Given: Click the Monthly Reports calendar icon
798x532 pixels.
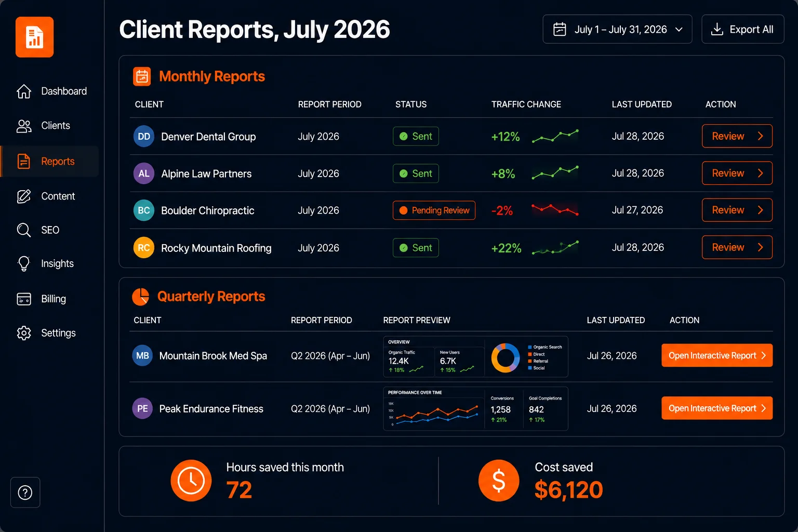Looking at the screenshot, I should pyautogui.click(x=142, y=76).
